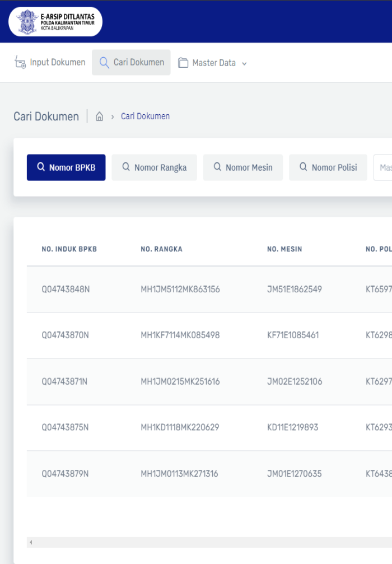
Task: Open the Master Data menu
Action: [213, 63]
